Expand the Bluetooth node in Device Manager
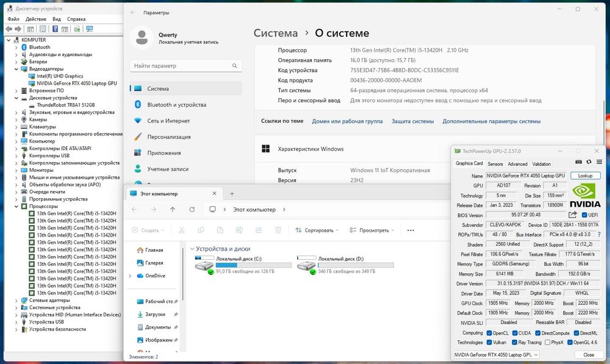Image resolution: width=610 pixels, height=364 pixels. 16,47
